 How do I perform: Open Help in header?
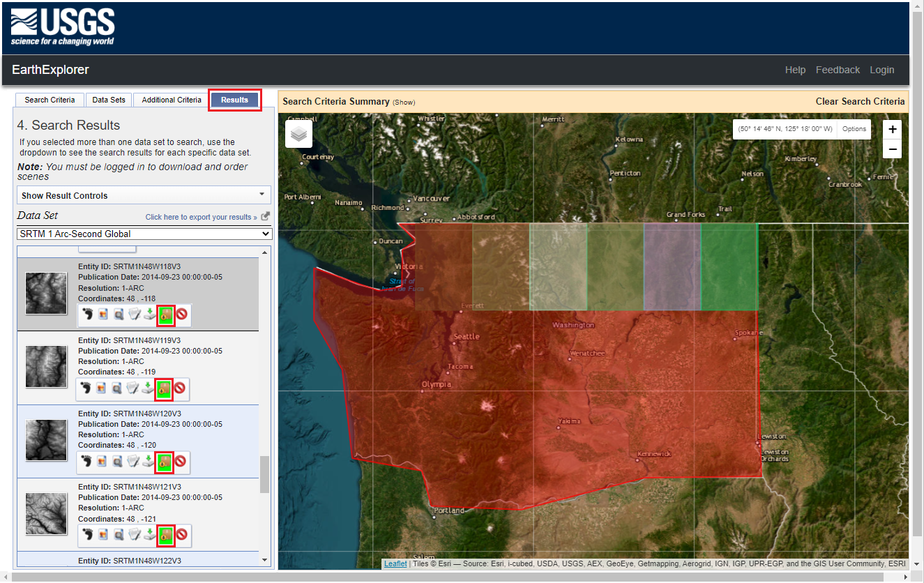coord(795,70)
